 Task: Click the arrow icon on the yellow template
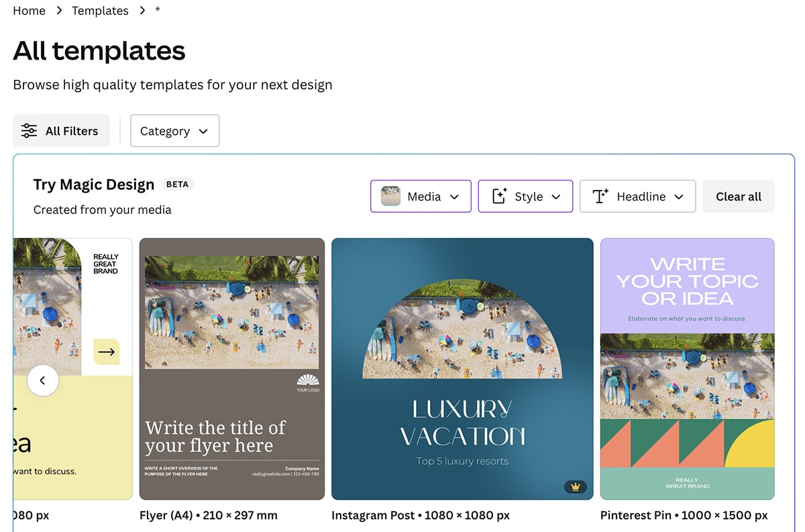tap(106, 352)
